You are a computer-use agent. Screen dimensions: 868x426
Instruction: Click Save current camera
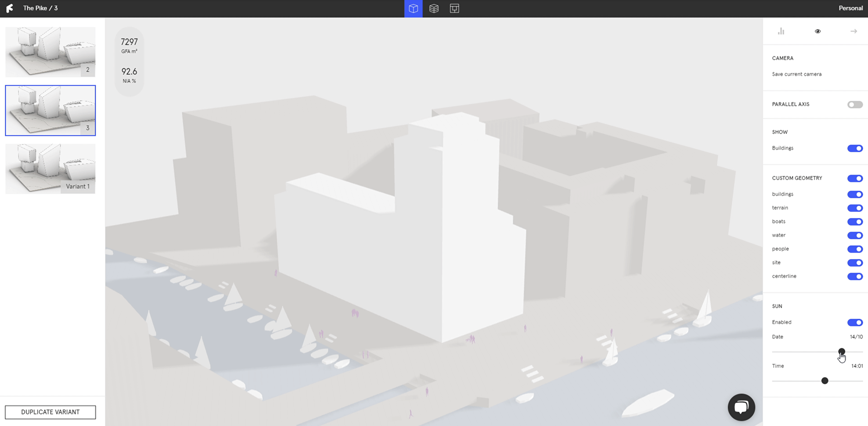pos(797,74)
